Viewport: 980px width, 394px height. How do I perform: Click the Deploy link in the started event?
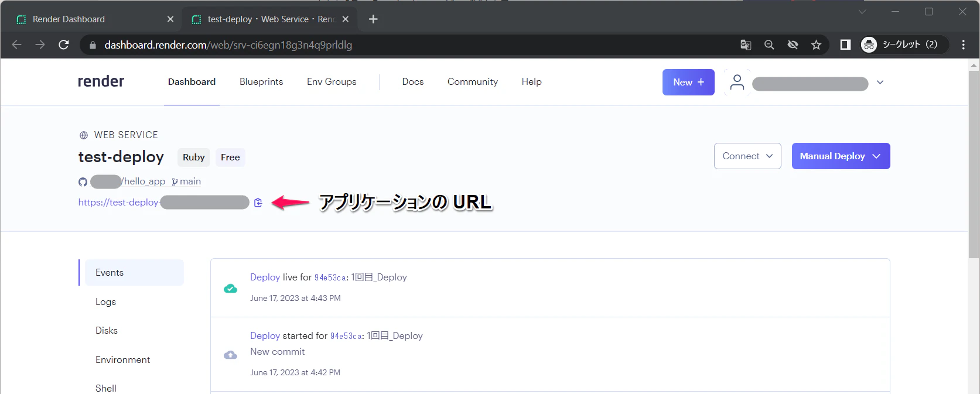pyautogui.click(x=265, y=336)
